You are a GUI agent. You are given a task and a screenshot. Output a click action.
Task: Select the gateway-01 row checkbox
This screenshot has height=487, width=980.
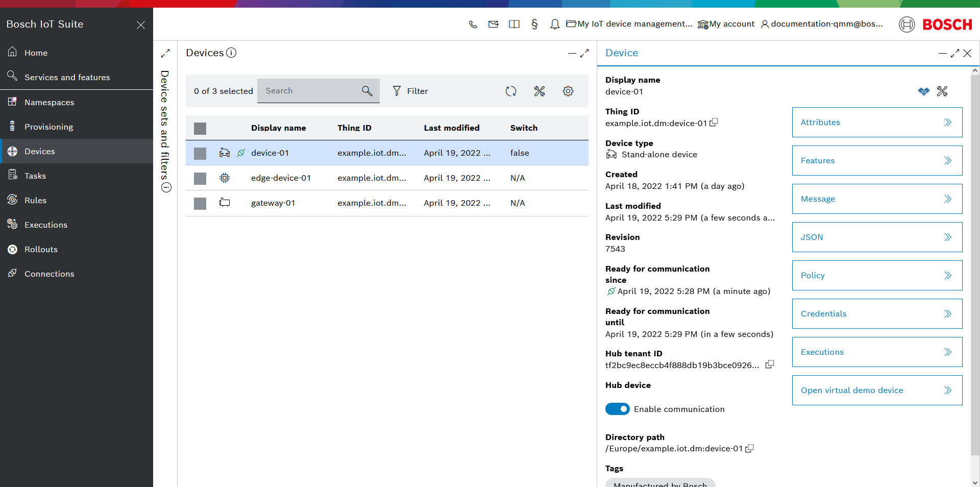200,203
